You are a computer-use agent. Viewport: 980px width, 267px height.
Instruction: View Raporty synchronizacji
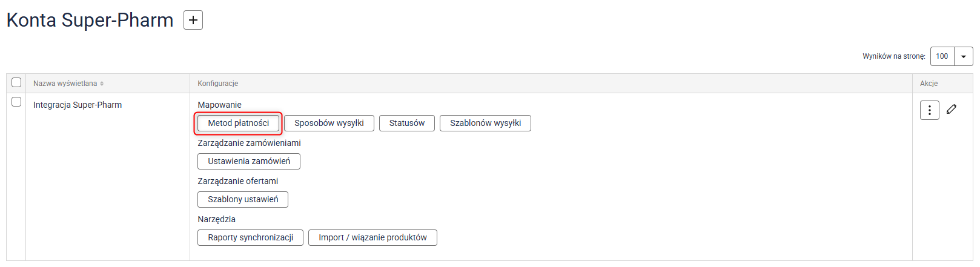point(250,237)
